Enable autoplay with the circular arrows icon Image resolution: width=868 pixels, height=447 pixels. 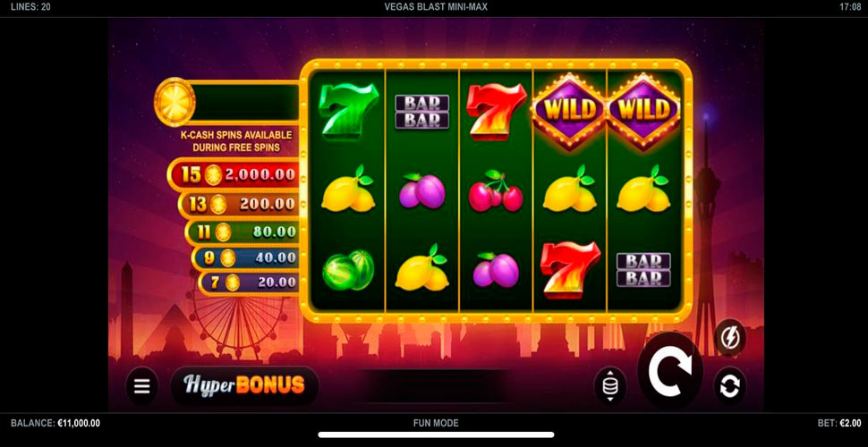tap(729, 385)
